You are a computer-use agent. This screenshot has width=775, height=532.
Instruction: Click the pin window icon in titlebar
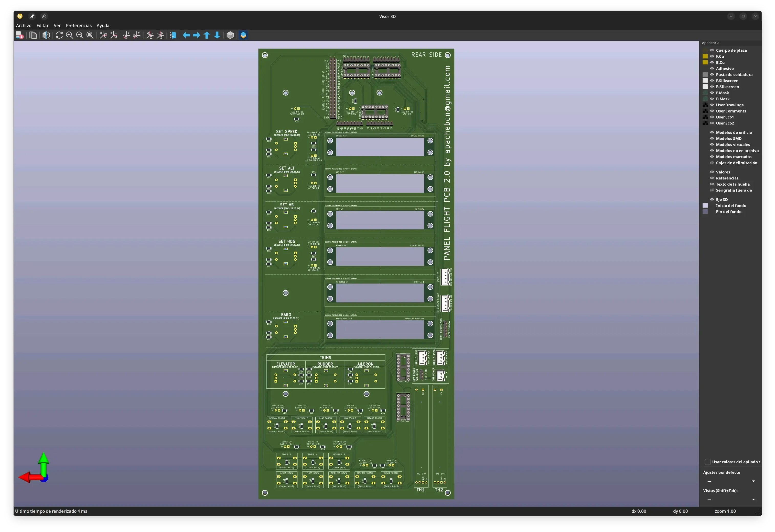tap(32, 16)
